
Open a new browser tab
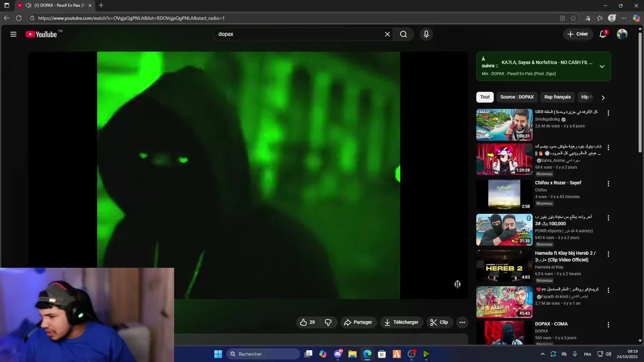point(101,6)
